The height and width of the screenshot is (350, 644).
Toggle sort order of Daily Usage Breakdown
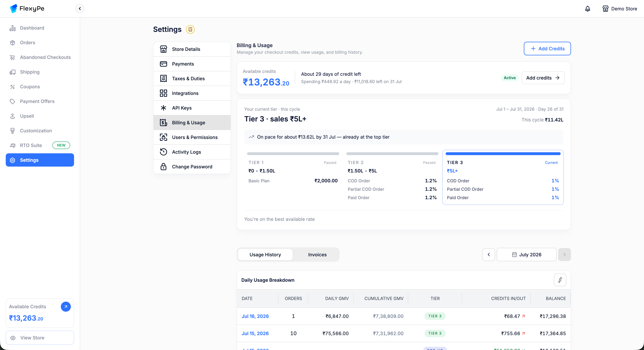(560, 280)
